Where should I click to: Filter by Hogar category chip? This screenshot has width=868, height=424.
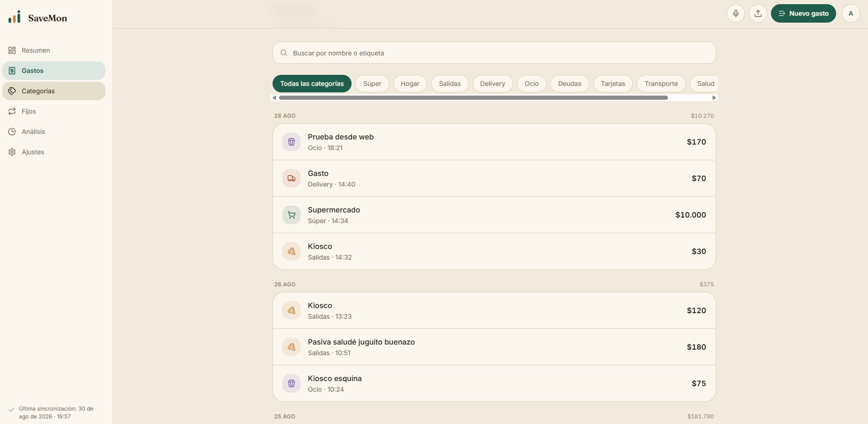[x=410, y=84]
